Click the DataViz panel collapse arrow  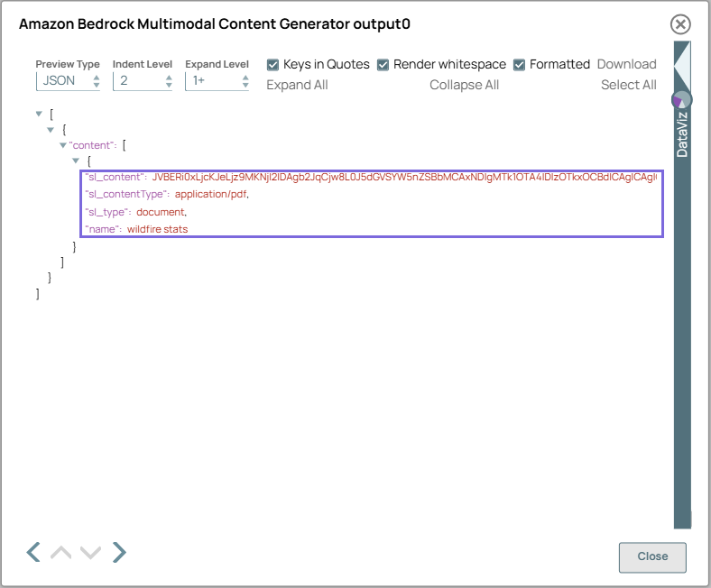pyautogui.click(x=682, y=66)
